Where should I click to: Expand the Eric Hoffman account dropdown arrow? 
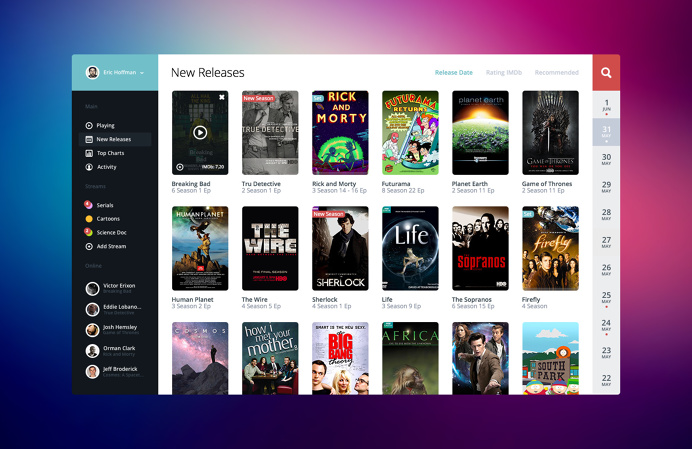tap(142, 73)
